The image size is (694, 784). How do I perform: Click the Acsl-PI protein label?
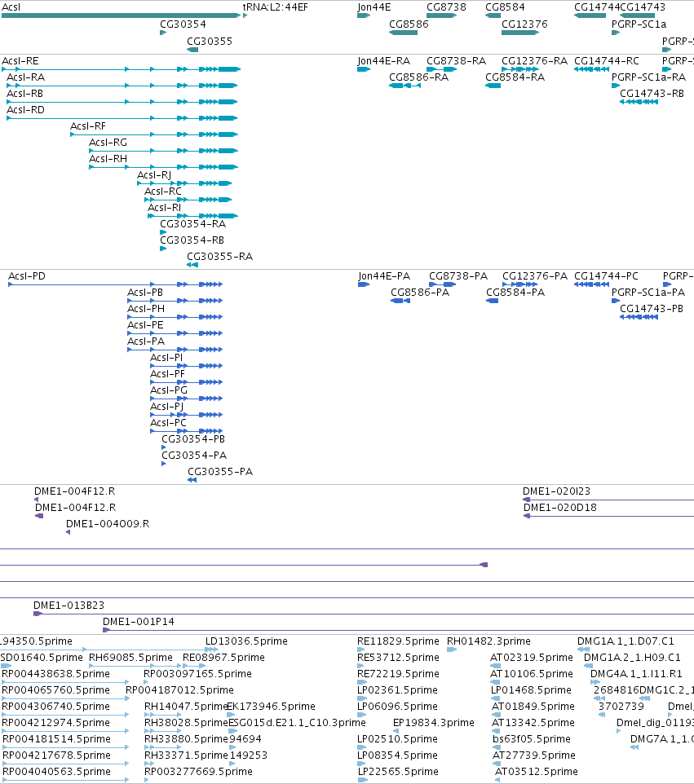[166, 358]
